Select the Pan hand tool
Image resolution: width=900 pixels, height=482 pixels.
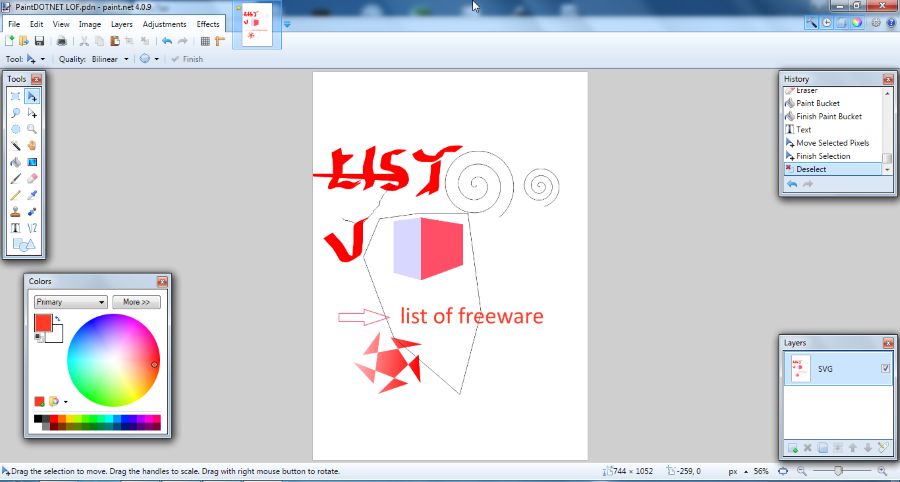[x=32, y=146]
